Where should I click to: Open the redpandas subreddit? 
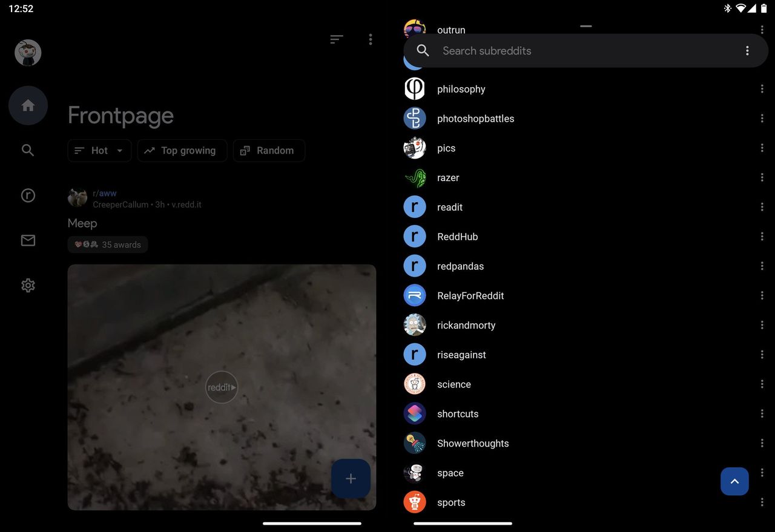461,266
